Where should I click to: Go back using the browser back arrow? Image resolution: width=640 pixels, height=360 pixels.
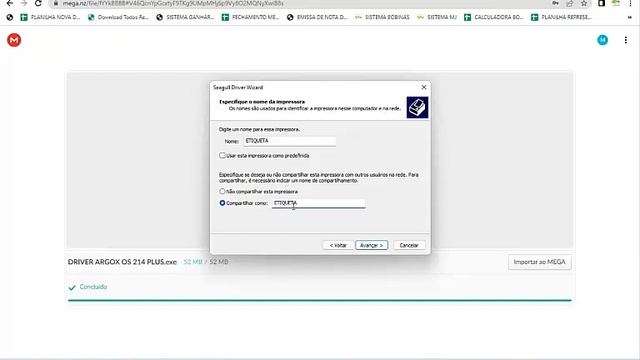pos(9,3)
